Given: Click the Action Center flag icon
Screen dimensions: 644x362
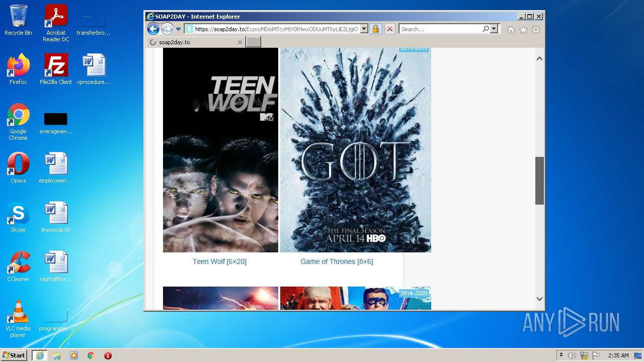Looking at the screenshot, I should (x=596, y=355).
